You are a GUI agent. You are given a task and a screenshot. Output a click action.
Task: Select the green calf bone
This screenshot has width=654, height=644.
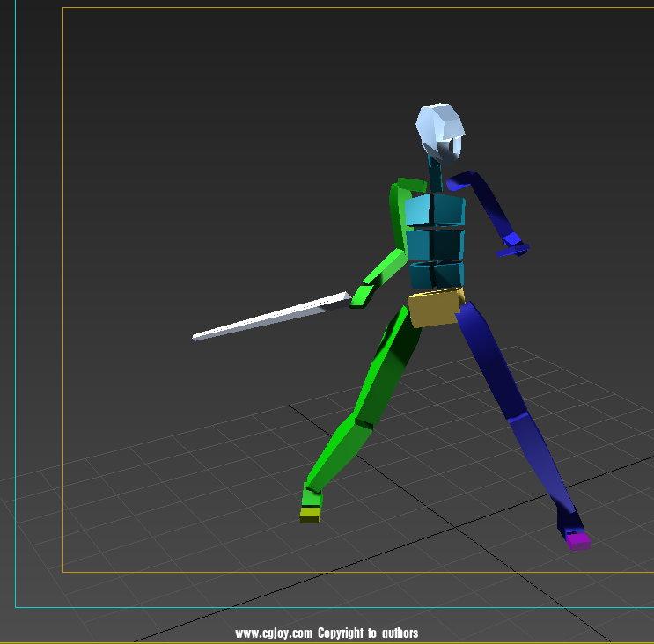[x=336, y=456]
